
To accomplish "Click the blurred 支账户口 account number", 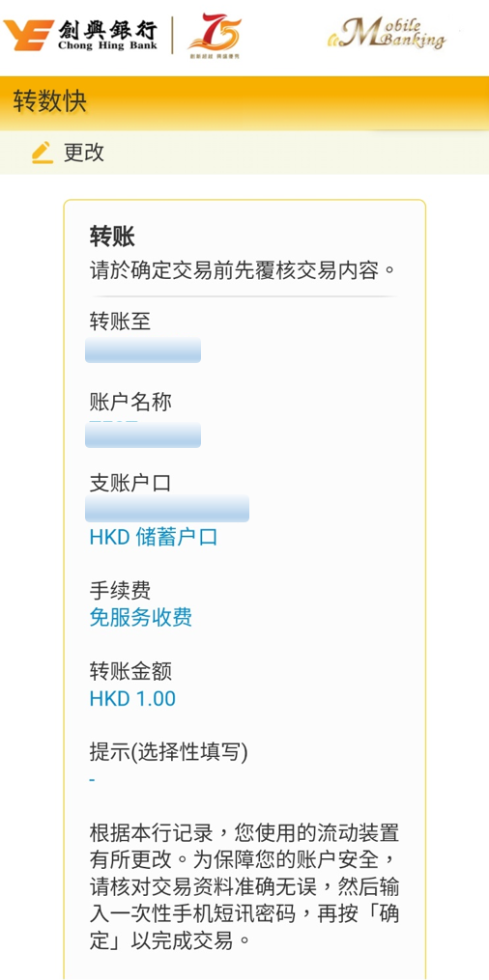I will 167,508.
